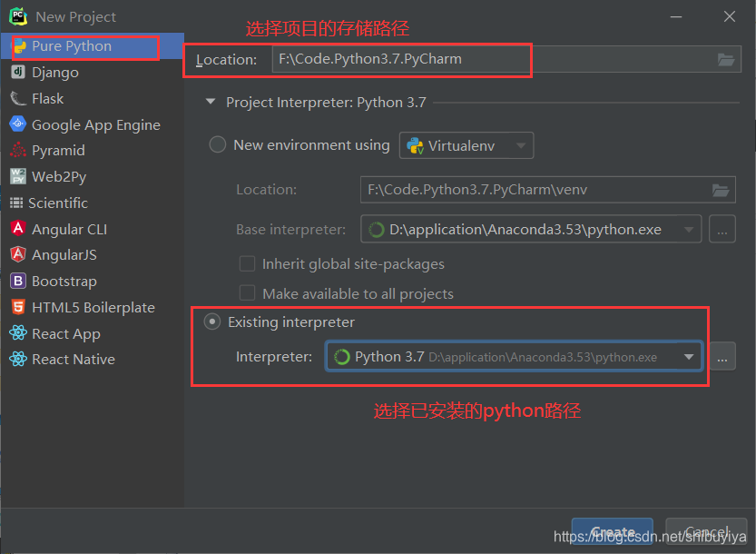Select the Bootstrap icon
Viewport: 756px width, 554px height.
tap(18, 281)
